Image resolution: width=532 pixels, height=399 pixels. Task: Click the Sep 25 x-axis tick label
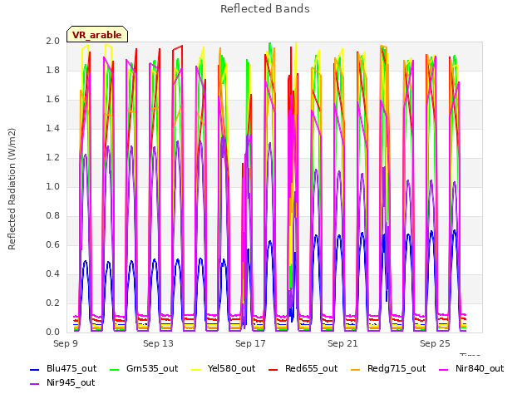tap(435, 343)
